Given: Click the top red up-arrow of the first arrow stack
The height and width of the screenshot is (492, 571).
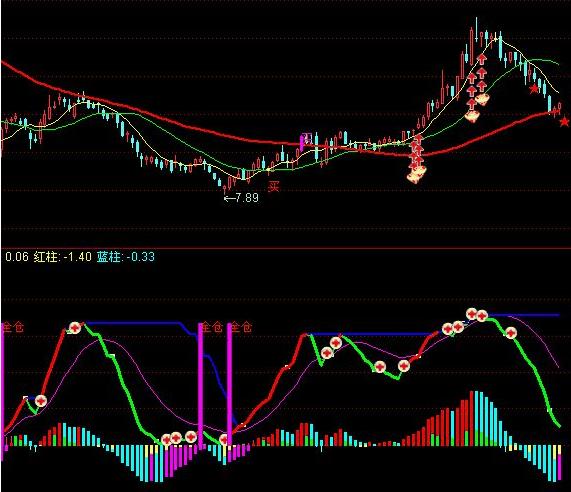Looking at the screenshot, I should [x=418, y=138].
